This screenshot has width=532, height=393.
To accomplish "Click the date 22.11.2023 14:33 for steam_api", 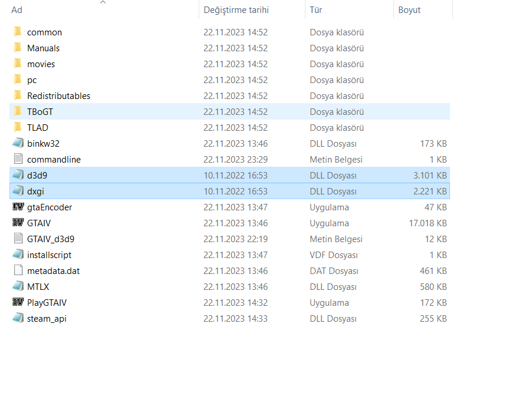I will (235, 319).
